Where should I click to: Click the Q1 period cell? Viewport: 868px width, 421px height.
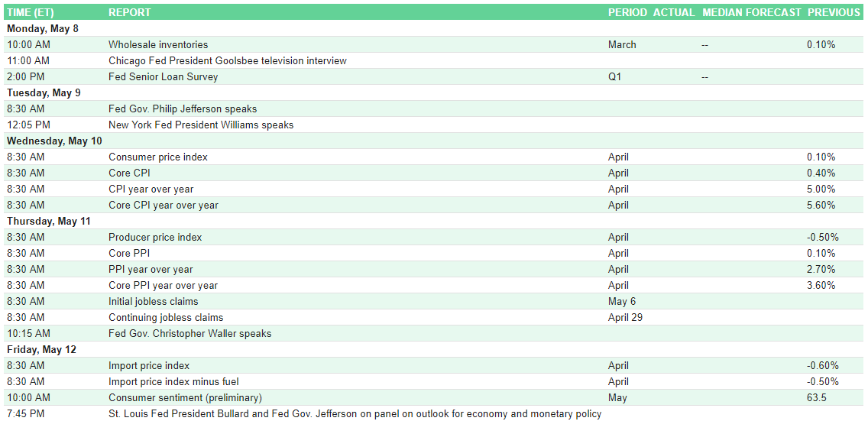614,77
